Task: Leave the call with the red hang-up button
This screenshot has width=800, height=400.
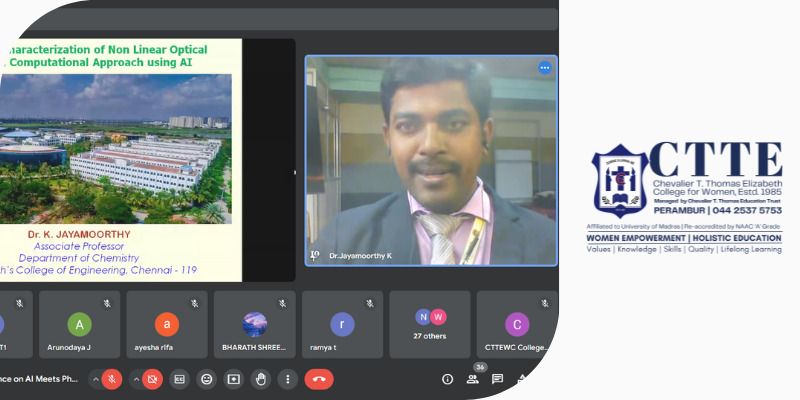Action: 319,379
